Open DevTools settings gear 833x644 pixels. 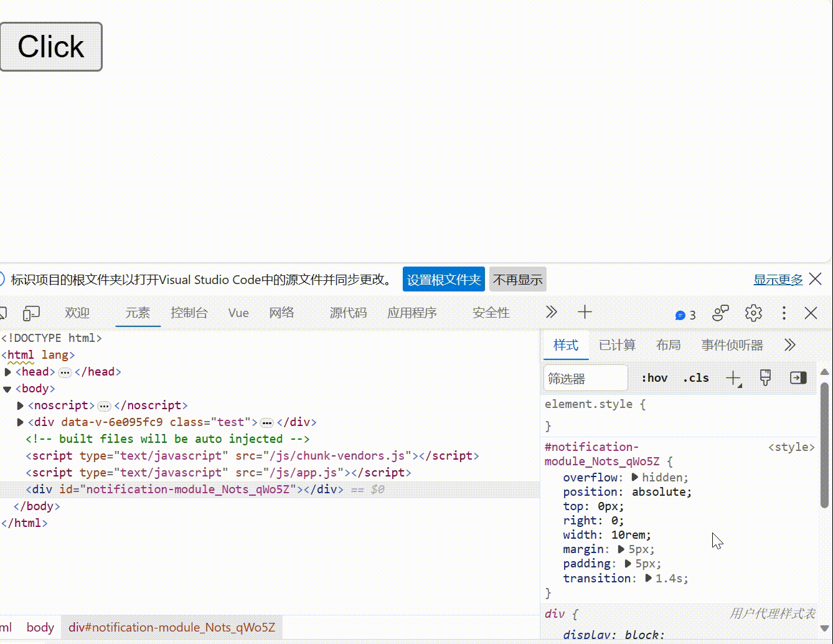coord(753,313)
